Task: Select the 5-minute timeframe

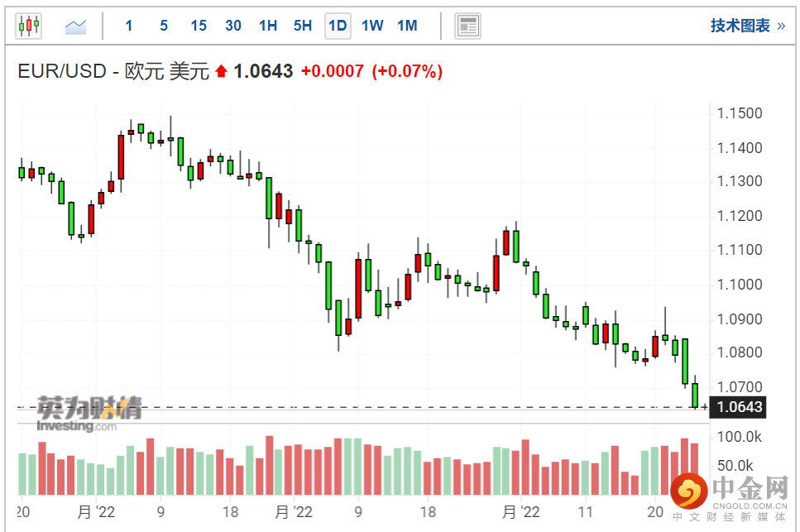Action: (164, 26)
